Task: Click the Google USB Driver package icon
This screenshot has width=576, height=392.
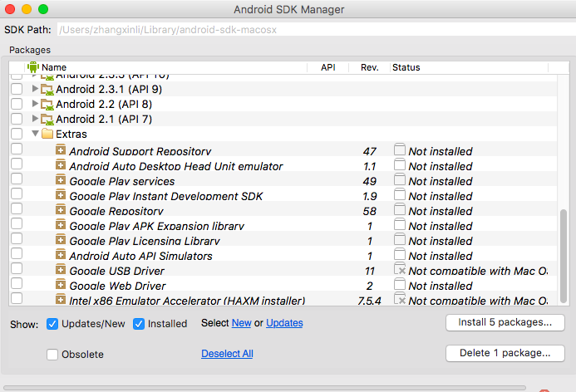Action: (x=61, y=271)
